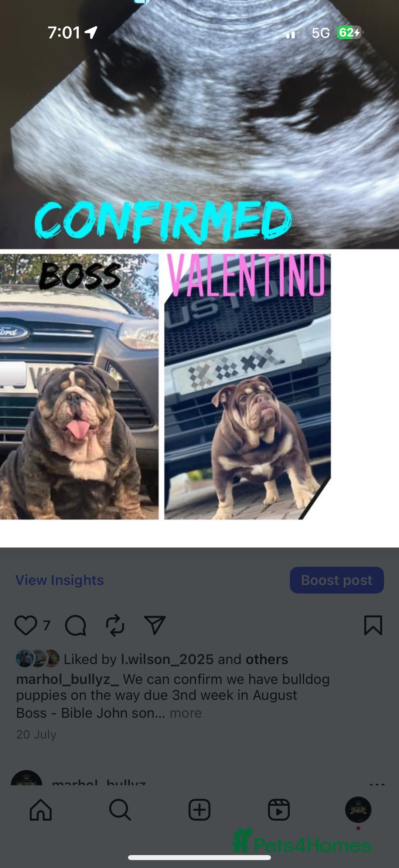Click the View Insights link
The height and width of the screenshot is (868, 399).
pyautogui.click(x=59, y=580)
